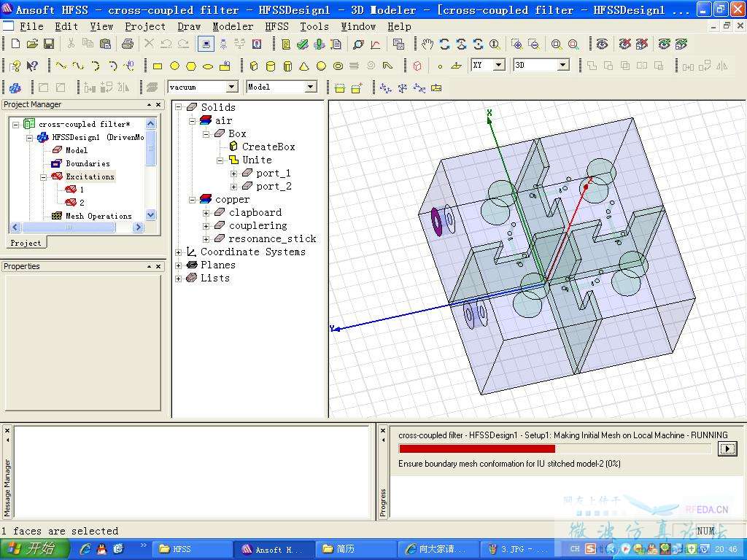Run the Validate green checkmark icon

(302, 44)
